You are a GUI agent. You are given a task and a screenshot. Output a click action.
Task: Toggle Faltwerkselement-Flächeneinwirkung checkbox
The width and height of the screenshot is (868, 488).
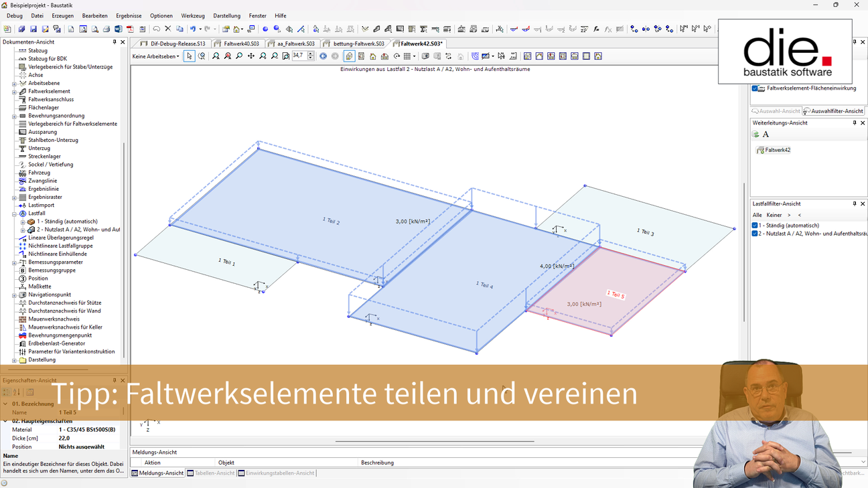point(755,88)
